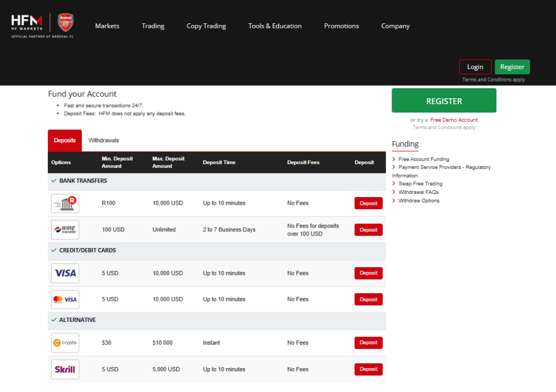Click the Instant deposit time cell

pyautogui.click(x=211, y=343)
